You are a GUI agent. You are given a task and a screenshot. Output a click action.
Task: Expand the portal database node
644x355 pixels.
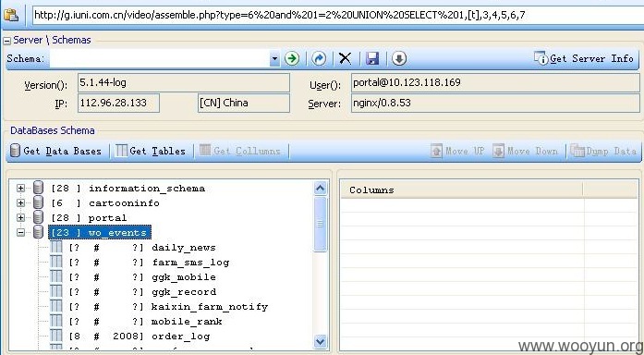click(x=20, y=218)
